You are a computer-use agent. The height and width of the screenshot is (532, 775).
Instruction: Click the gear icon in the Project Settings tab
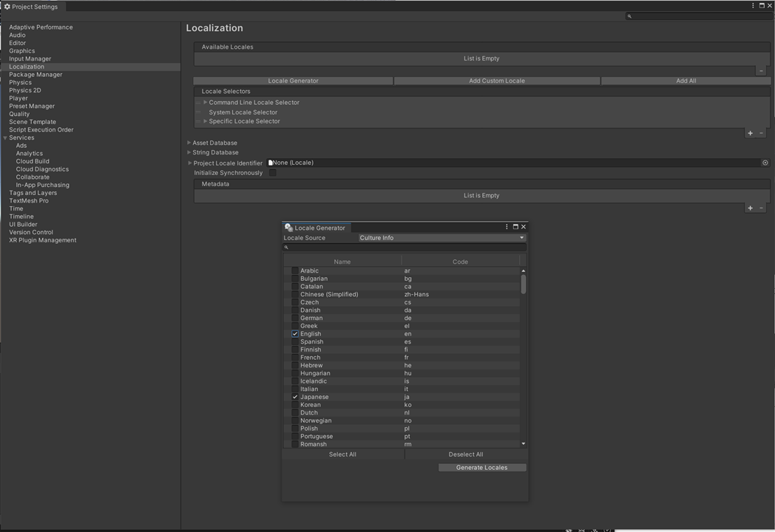[7, 6]
